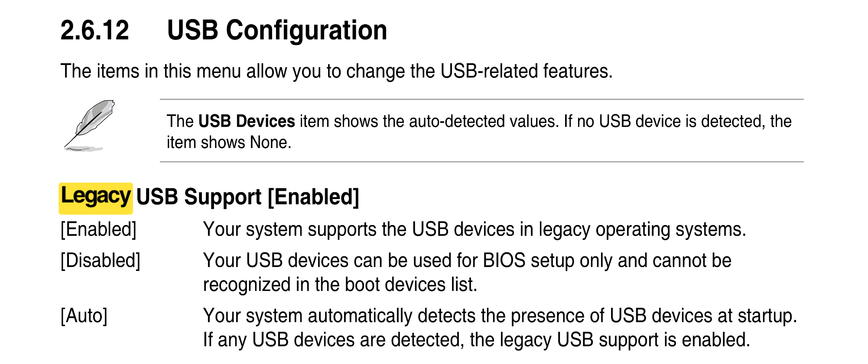The image size is (868, 364).
Task: Click the [Auto] option label
Action: 84,316
